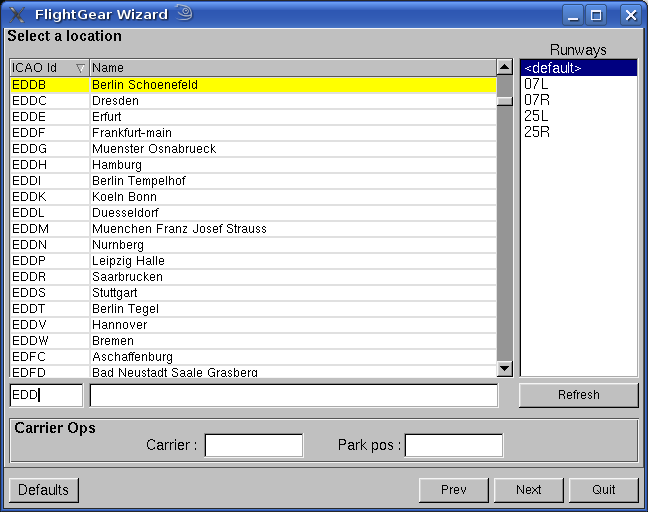Select Frankfurt-main airport
648x512 pixels.
tap(253, 133)
